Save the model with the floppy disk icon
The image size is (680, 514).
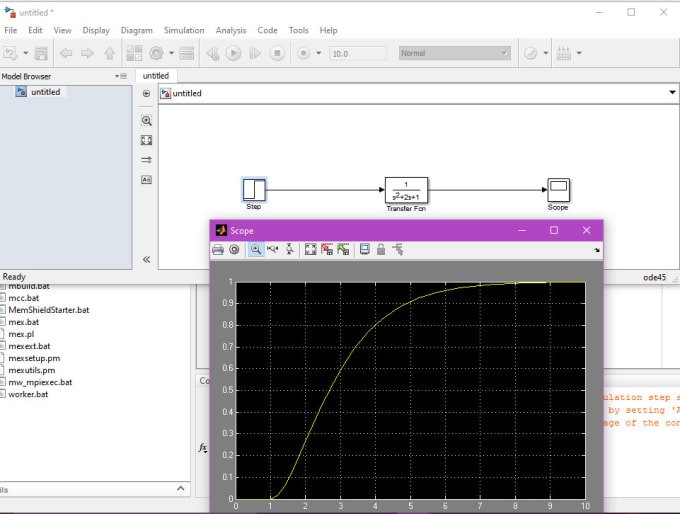coord(41,53)
